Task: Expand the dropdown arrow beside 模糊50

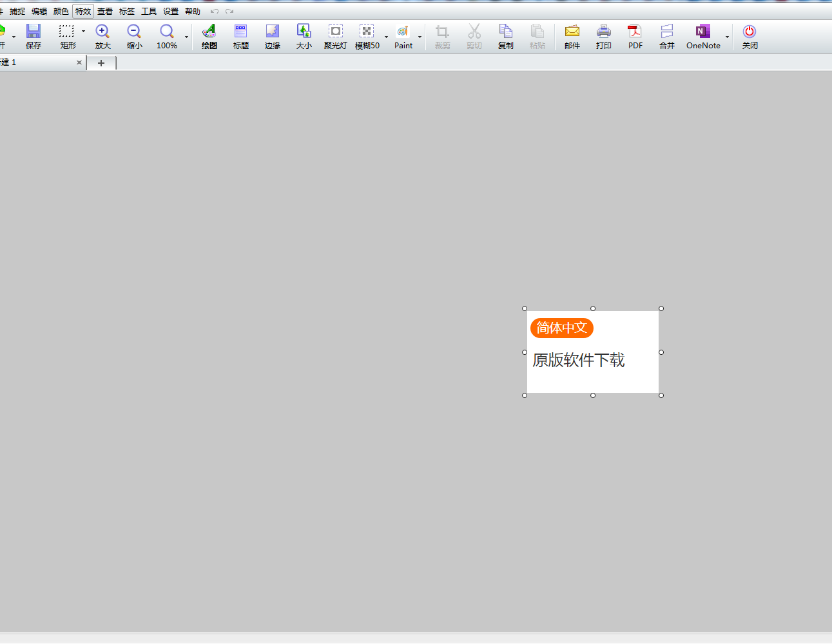Action: (x=387, y=37)
